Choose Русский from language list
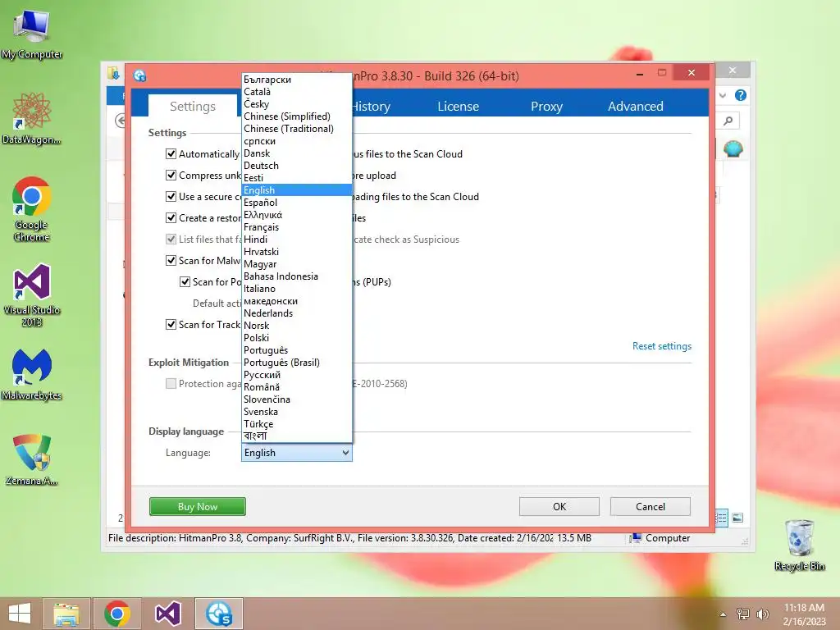The height and width of the screenshot is (630, 840). pyautogui.click(x=297, y=375)
